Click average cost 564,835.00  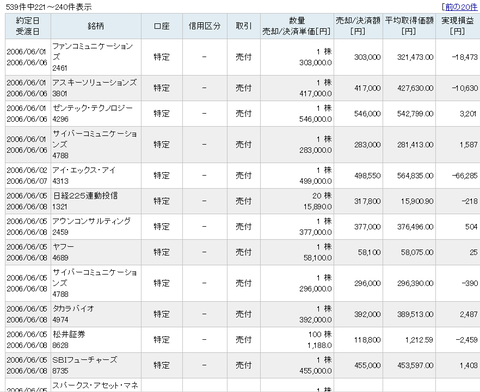click(415, 175)
